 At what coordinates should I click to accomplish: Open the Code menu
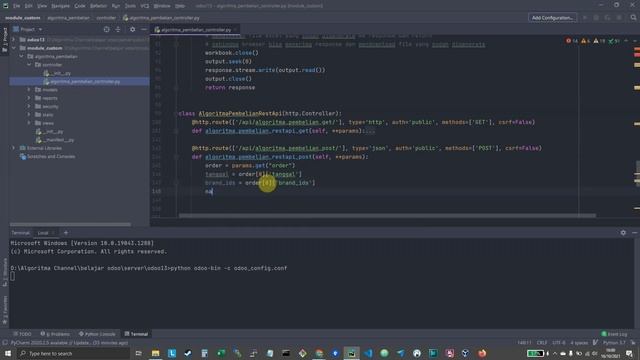coord(80,6)
